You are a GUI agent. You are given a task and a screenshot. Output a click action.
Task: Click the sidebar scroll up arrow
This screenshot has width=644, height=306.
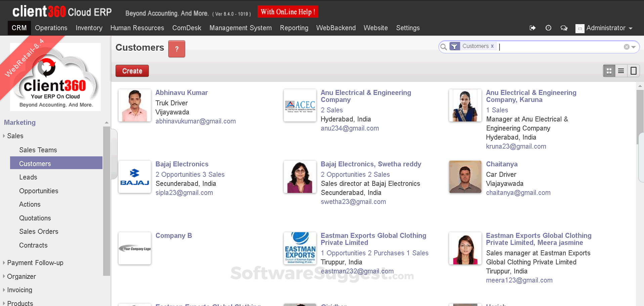106,123
